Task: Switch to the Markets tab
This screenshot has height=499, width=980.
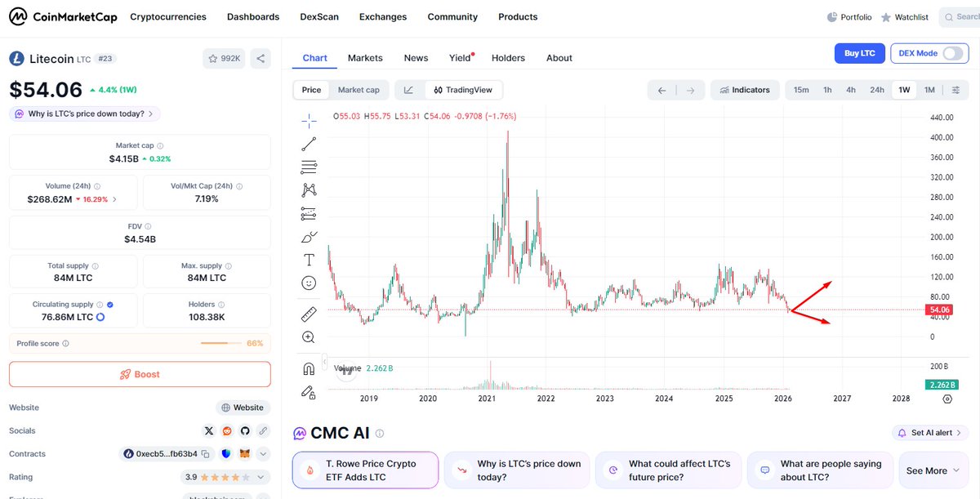Action: (365, 58)
